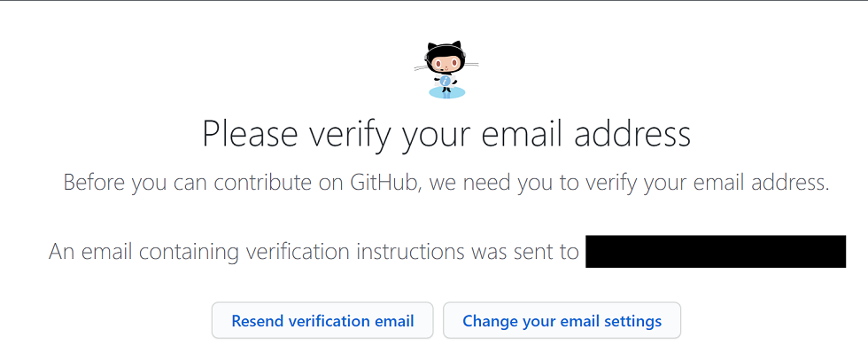Viewport: 868px width, 360px height.
Task: Click the word 'Resend' on the left button
Action: pyautogui.click(x=256, y=321)
